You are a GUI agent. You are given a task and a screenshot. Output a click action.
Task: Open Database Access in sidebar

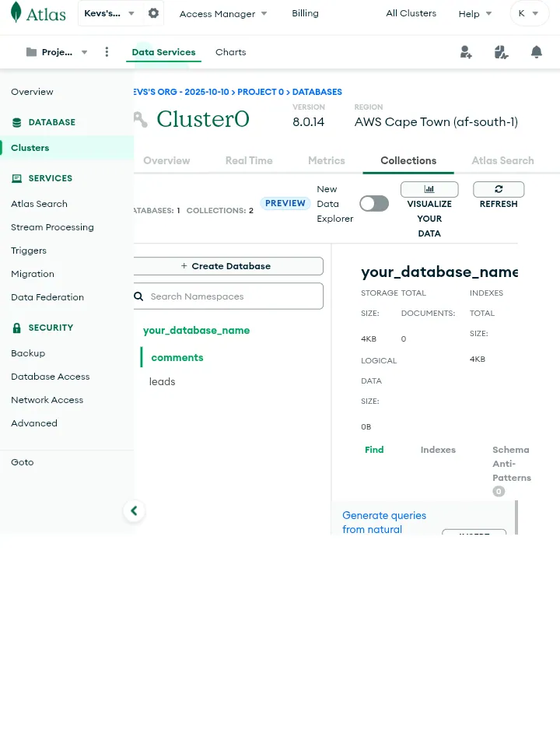click(x=50, y=377)
